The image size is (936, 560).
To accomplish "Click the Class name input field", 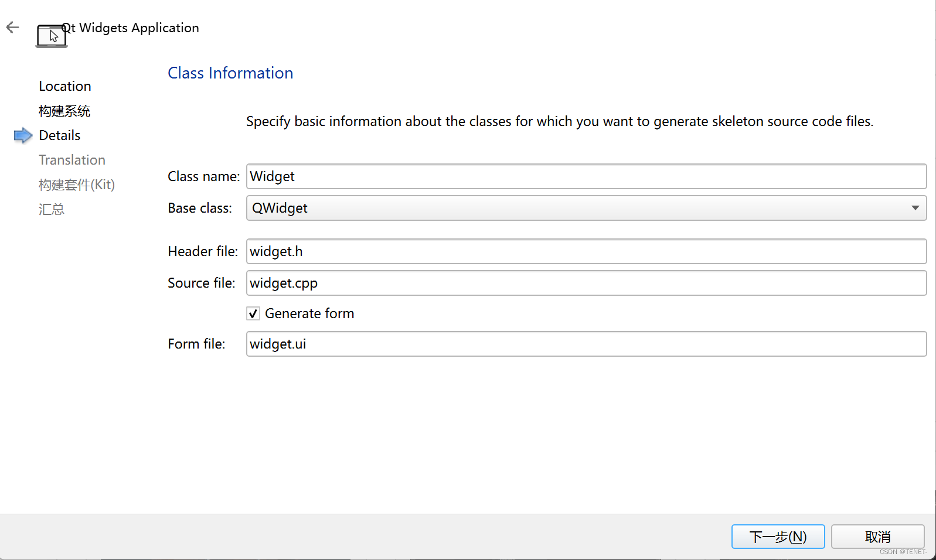I will [x=586, y=176].
